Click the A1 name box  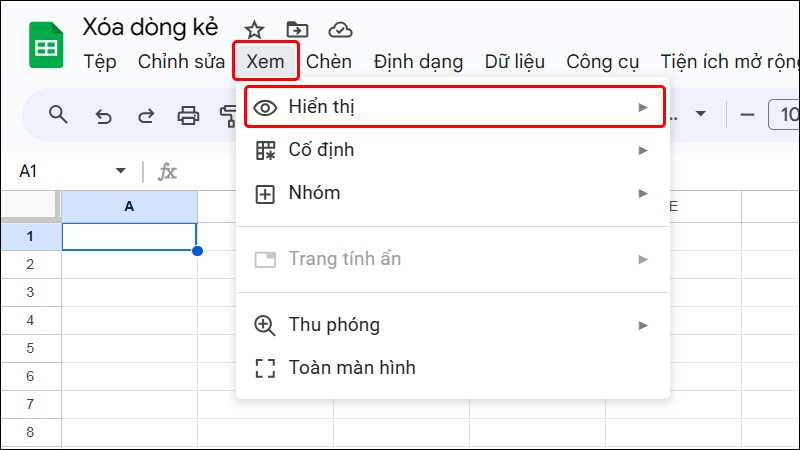pyautogui.click(x=28, y=171)
